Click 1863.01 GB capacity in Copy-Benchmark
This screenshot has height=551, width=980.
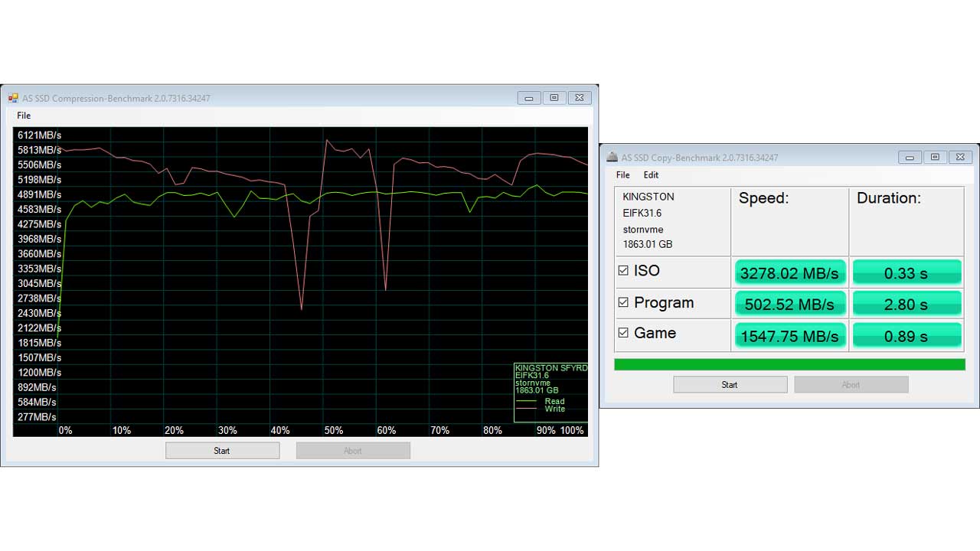[648, 245]
